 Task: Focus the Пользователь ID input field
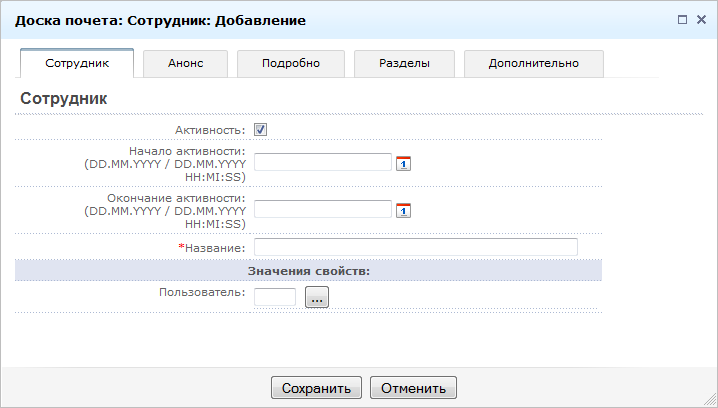[275, 297]
